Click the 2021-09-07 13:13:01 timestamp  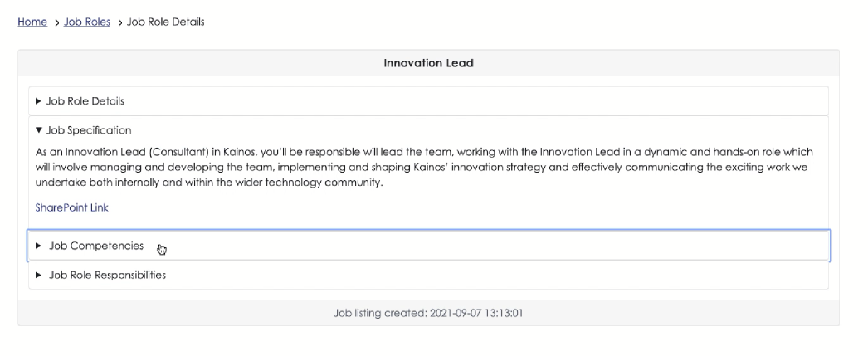(x=476, y=314)
